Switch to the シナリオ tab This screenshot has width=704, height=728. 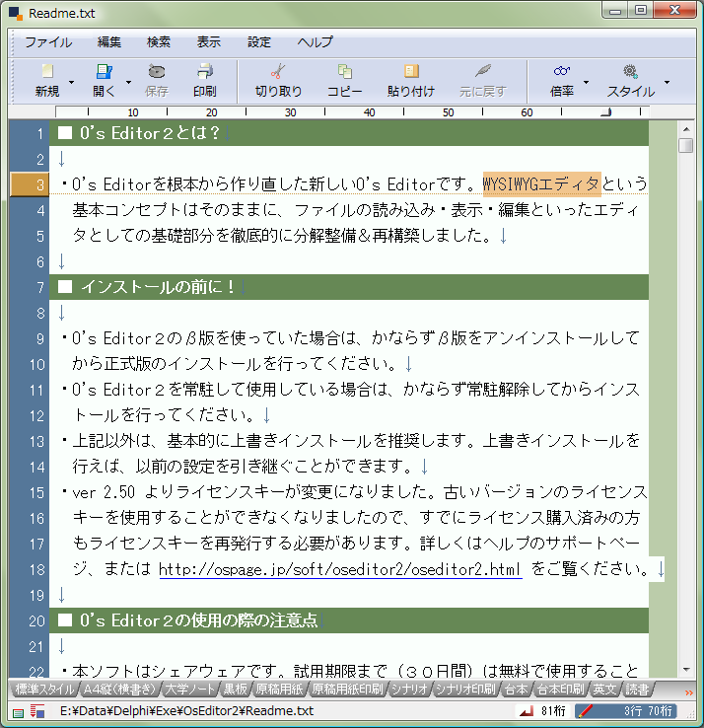(x=409, y=690)
